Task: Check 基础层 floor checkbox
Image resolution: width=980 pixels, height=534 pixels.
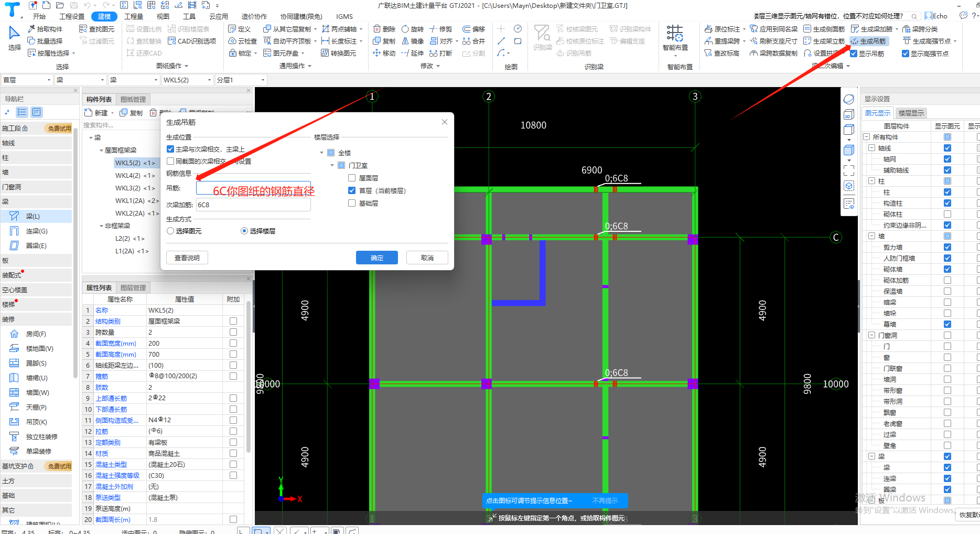Action: pos(352,203)
